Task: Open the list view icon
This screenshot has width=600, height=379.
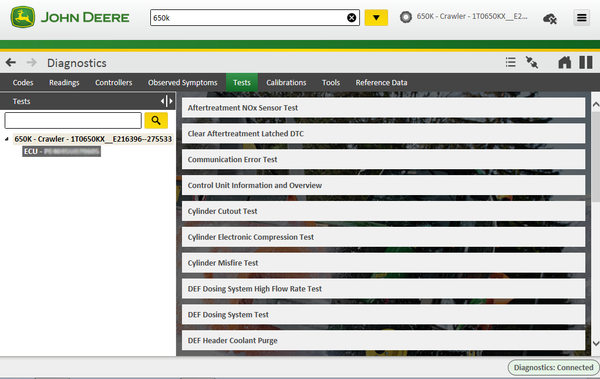Action: tap(510, 62)
